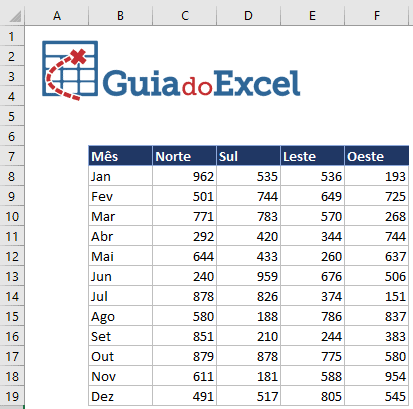Click the Sul header cell

coord(248,156)
